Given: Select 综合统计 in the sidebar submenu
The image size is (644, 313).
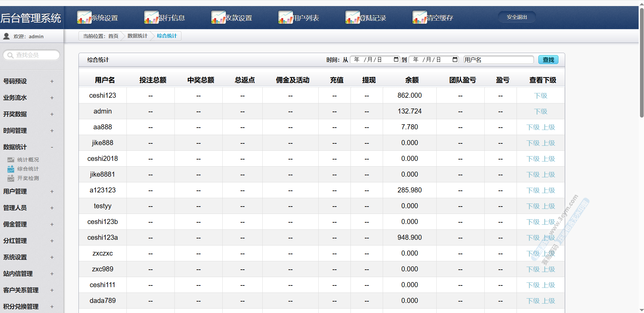Looking at the screenshot, I should point(28,169).
